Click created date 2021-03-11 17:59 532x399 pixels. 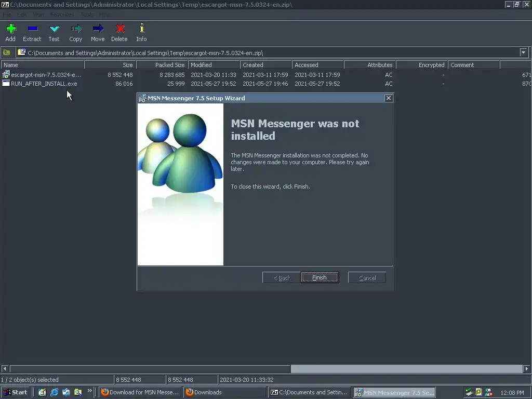265,75
